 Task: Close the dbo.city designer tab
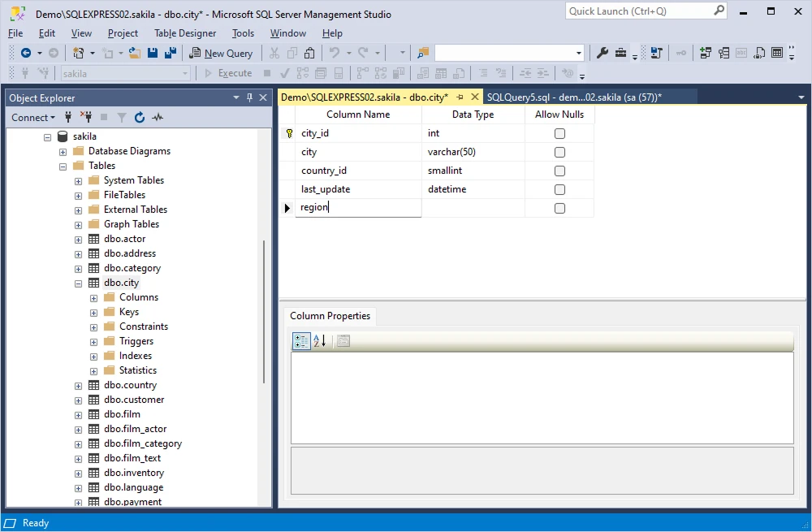(x=474, y=97)
